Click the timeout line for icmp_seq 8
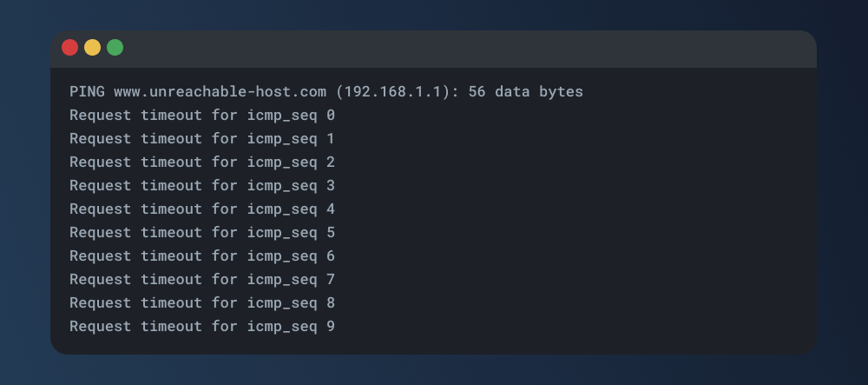The image size is (868, 385). [201, 302]
